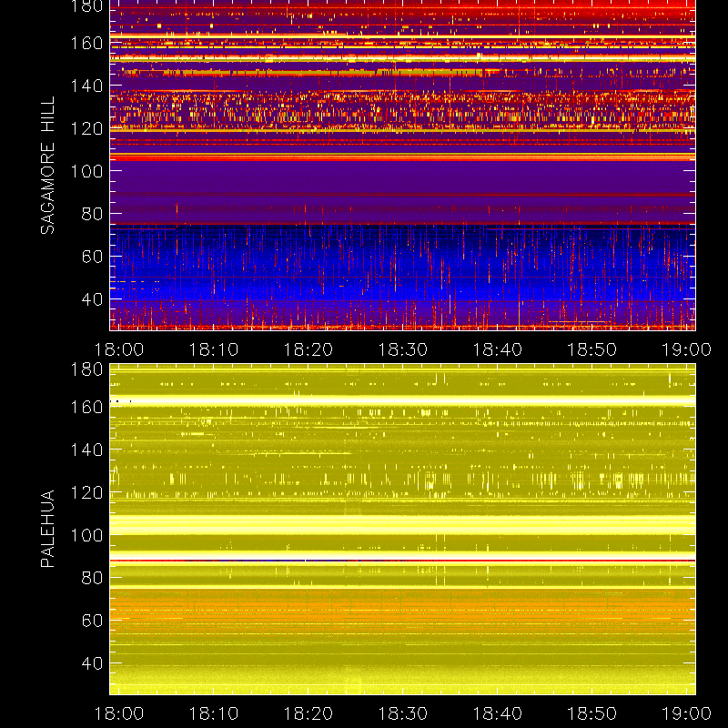This screenshot has width=728, height=728.
Task: Select 18:20 label below Sagamore Hill spectrogram
Action: [x=308, y=349]
